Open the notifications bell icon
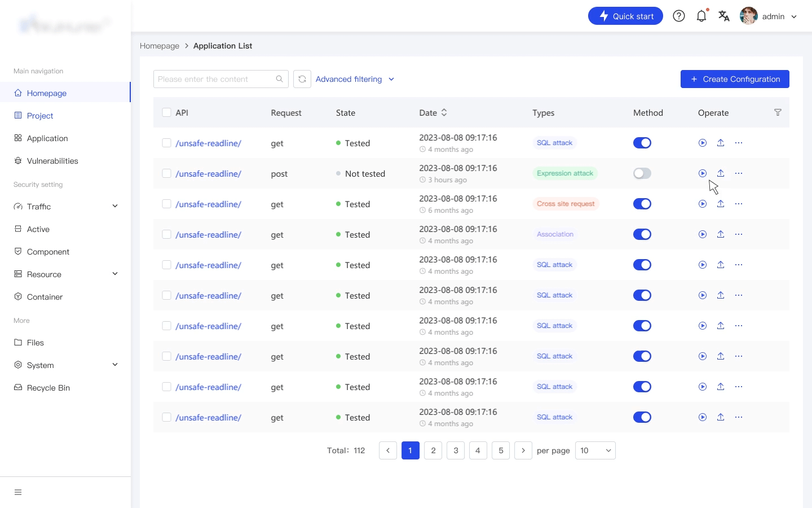The image size is (812, 508). coord(701,16)
